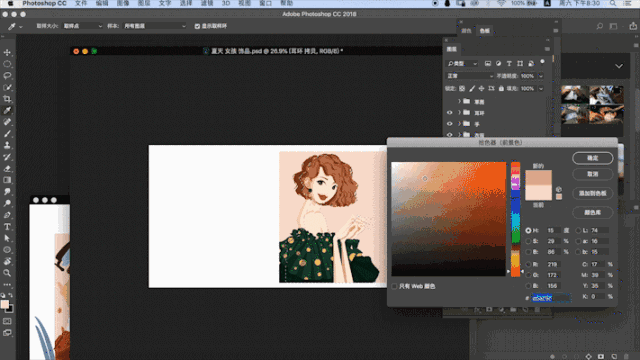The height and width of the screenshot is (360, 640).
Task: Filter layers by type (T) layers
Action: pyautogui.click(x=509, y=63)
